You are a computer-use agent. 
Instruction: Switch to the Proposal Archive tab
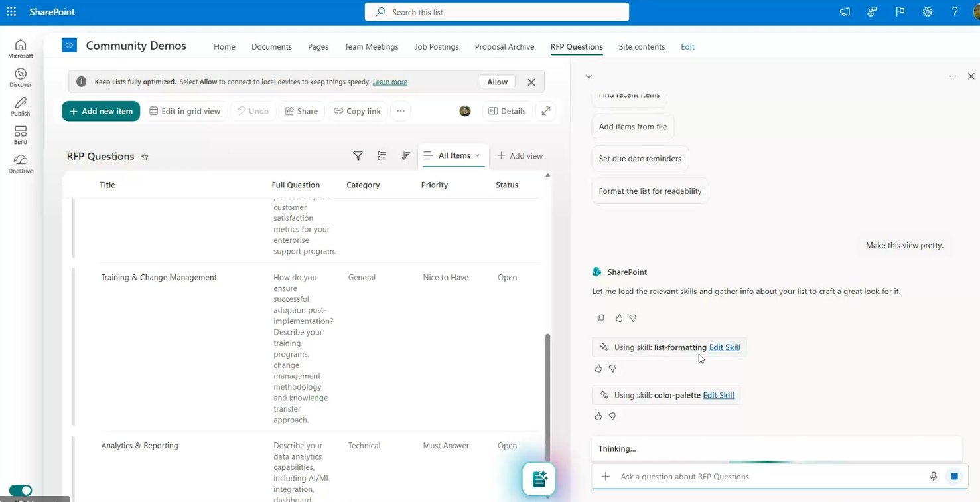[x=504, y=47]
